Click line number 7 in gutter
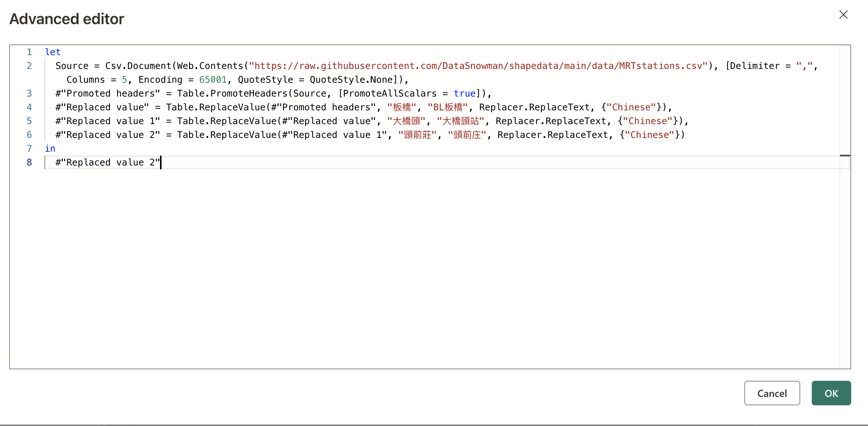The image size is (868, 426). coord(29,149)
